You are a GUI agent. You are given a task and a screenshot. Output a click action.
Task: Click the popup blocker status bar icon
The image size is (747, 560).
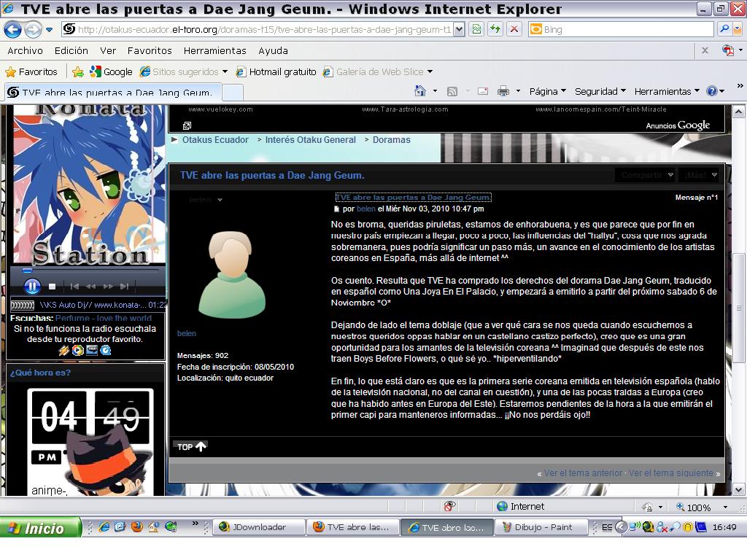[x=449, y=506]
